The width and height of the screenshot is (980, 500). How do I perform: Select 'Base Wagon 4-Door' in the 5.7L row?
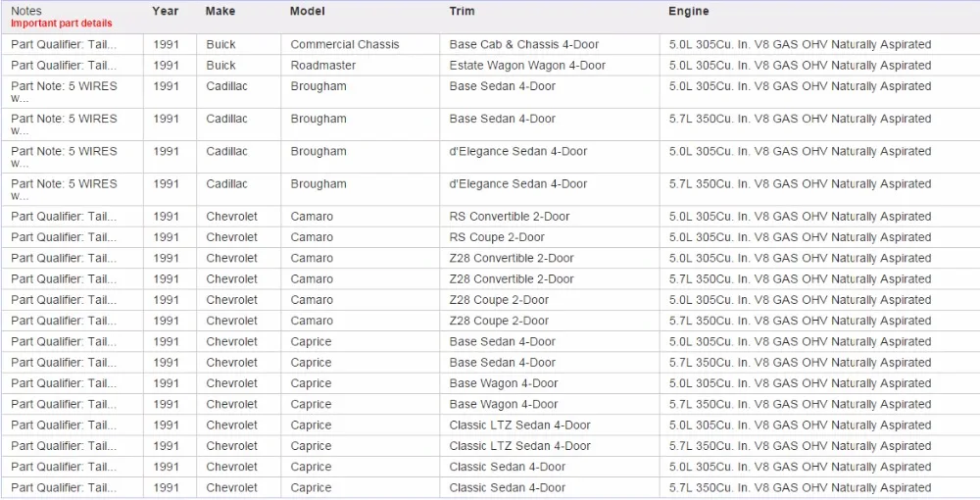[x=503, y=404]
